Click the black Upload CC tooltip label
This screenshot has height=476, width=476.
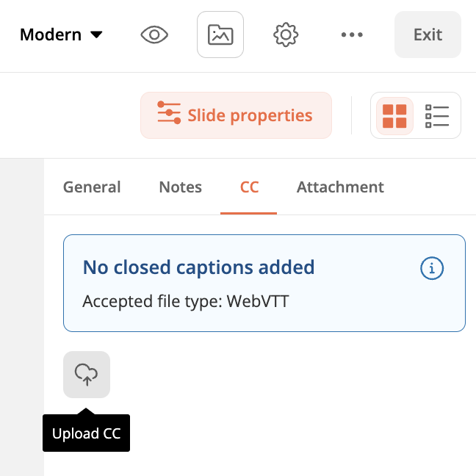[86, 434]
